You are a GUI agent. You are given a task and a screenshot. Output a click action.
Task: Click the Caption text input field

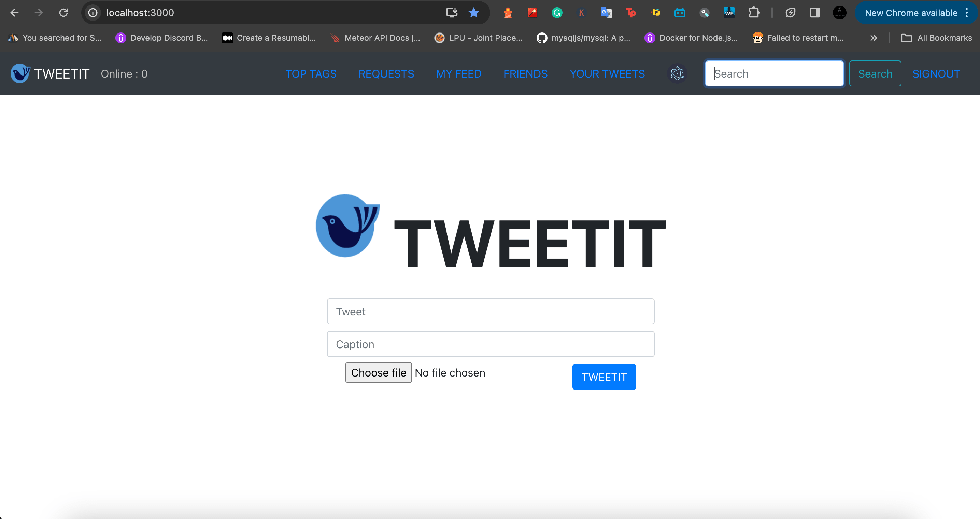(490, 344)
